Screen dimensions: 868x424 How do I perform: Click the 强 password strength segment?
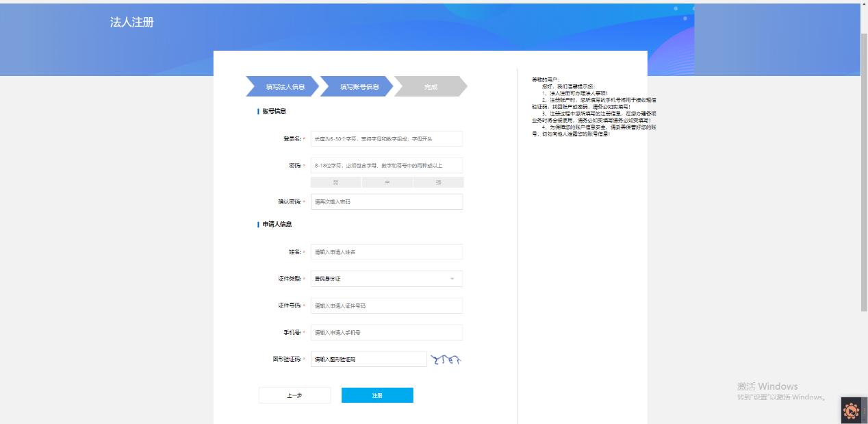[x=438, y=183]
